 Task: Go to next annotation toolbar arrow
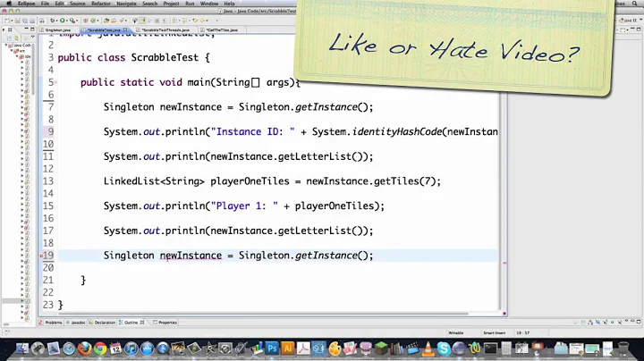[x=174, y=21]
